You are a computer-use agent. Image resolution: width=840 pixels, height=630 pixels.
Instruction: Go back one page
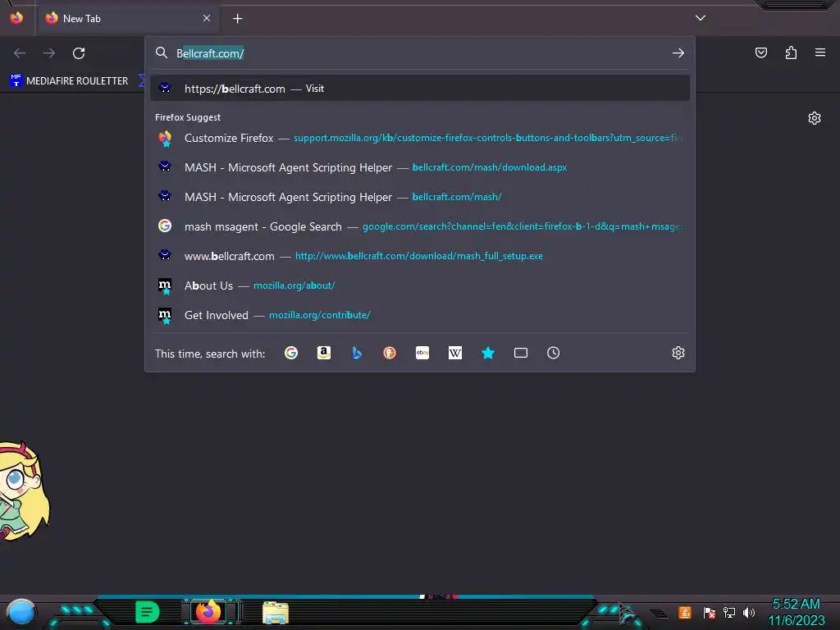(20, 53)
